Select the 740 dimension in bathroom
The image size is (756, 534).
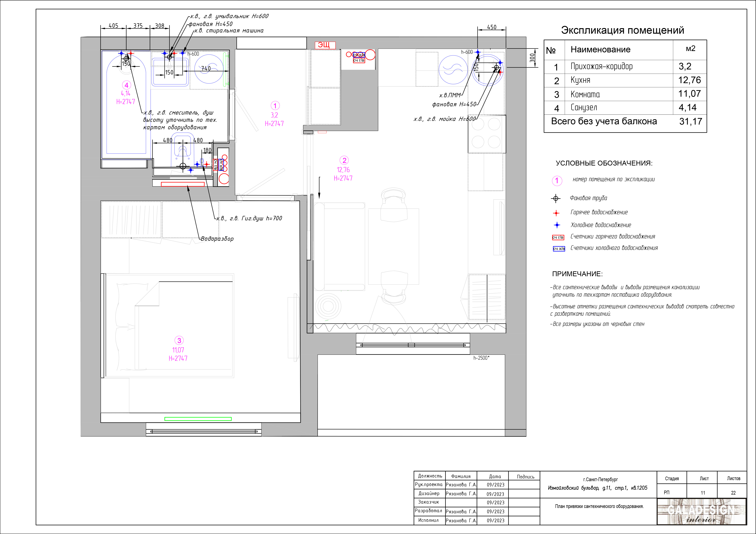206,68
